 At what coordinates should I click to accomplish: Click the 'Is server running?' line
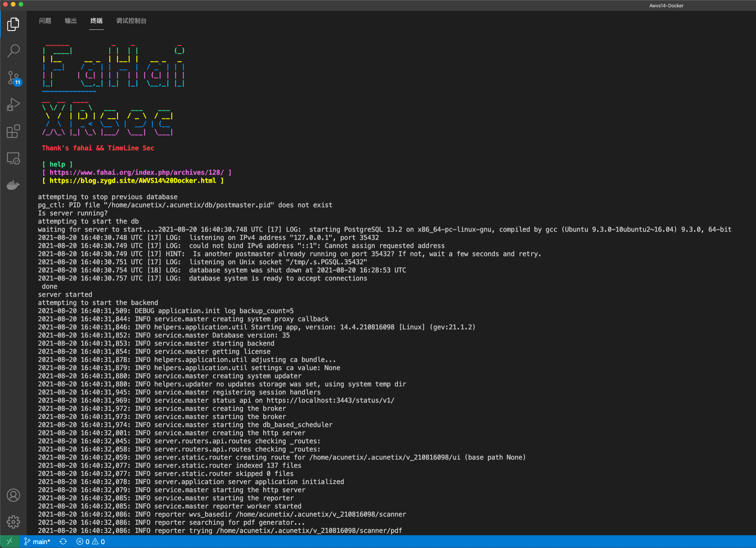click(x=73, y=213)
